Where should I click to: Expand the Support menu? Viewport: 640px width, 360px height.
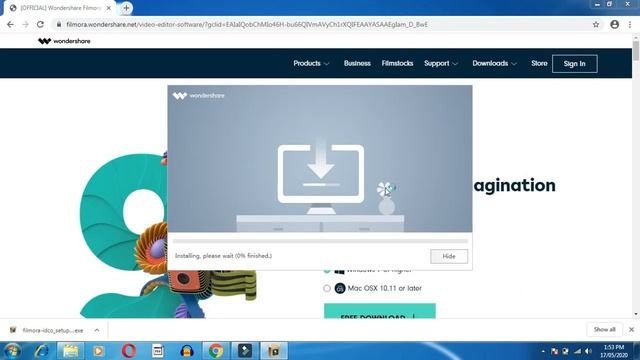[x=441, y=63]
